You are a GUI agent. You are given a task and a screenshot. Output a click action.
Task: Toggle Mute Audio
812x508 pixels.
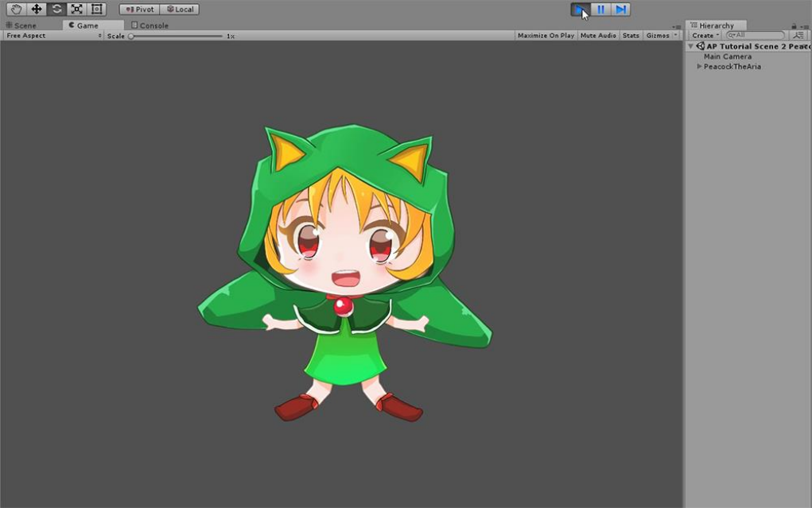click(x=598, y=36)
